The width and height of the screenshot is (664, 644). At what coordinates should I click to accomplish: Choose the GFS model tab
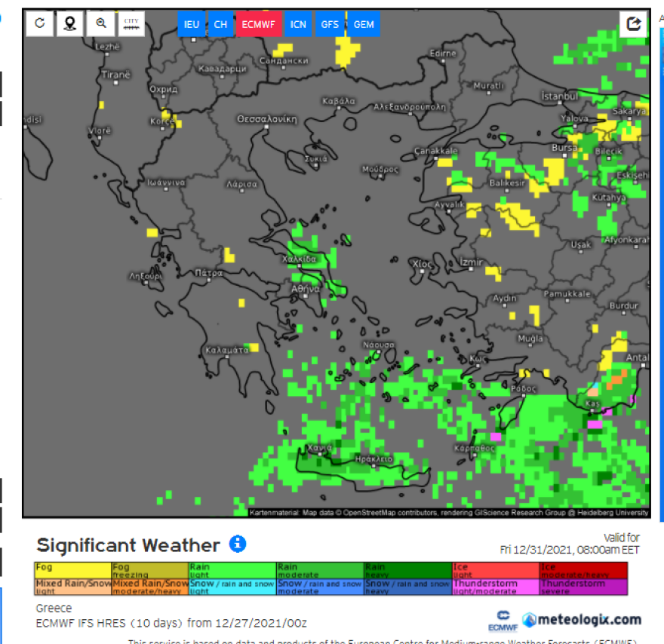330,24
